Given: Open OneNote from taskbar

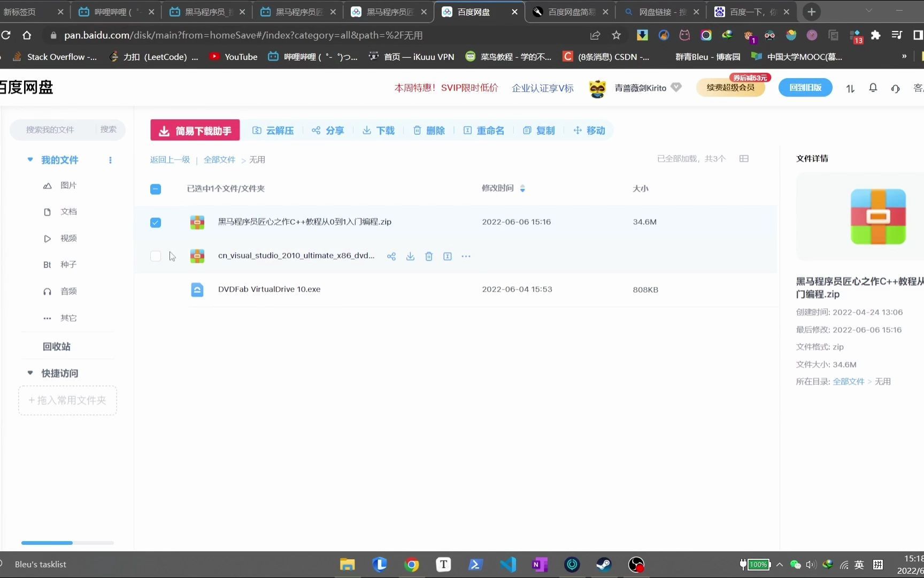Looking at the screenshot, I should point(540,565).
